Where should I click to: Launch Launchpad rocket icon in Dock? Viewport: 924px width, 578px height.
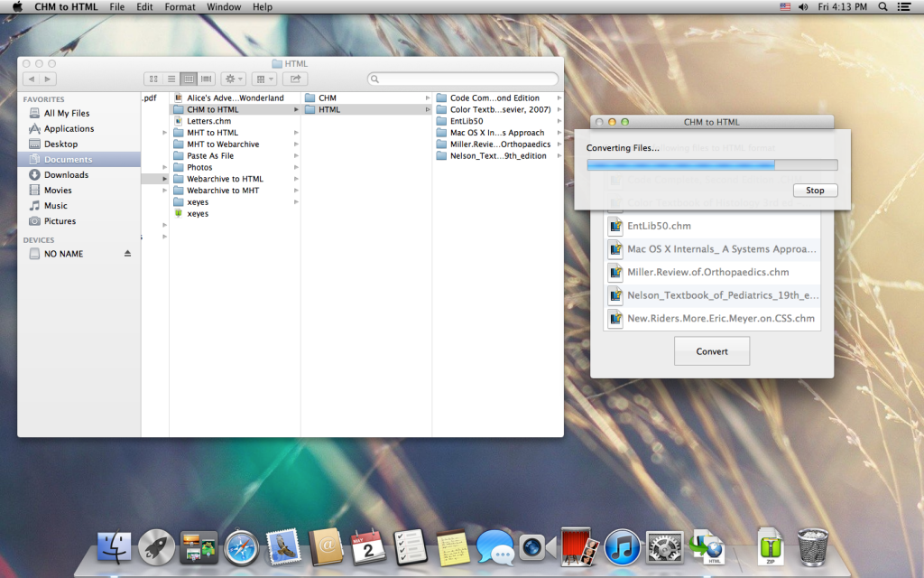[156, 547]
